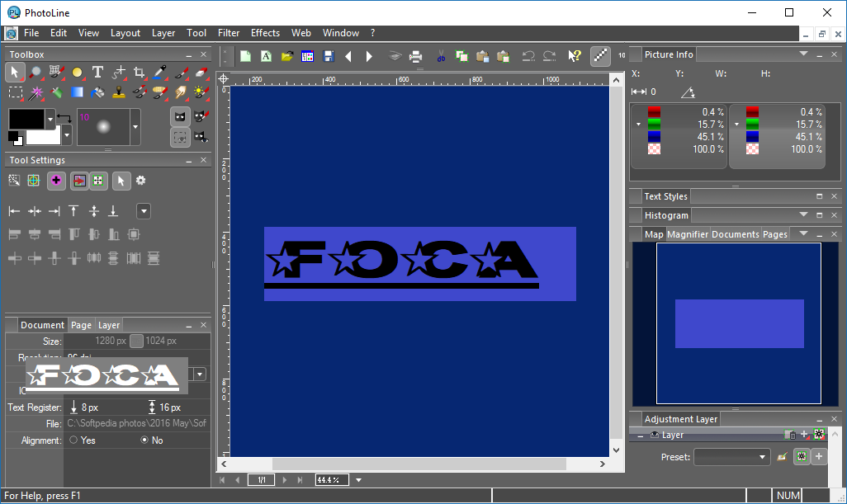Click the black foreground color swatch
This screenshot has height=504, width=847.
point(26,119)
